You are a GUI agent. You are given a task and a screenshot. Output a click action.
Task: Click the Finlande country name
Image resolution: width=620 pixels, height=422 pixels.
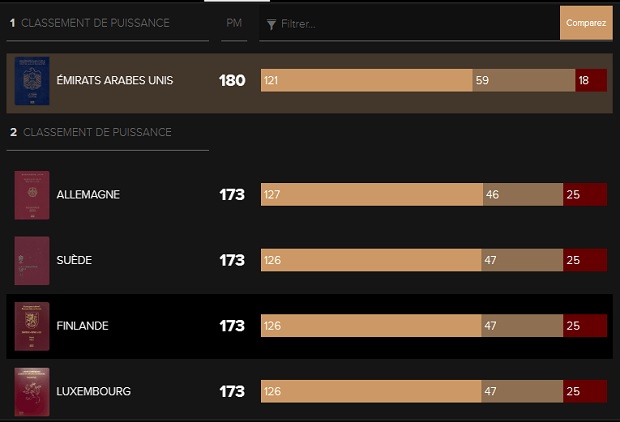coord(82,326)
